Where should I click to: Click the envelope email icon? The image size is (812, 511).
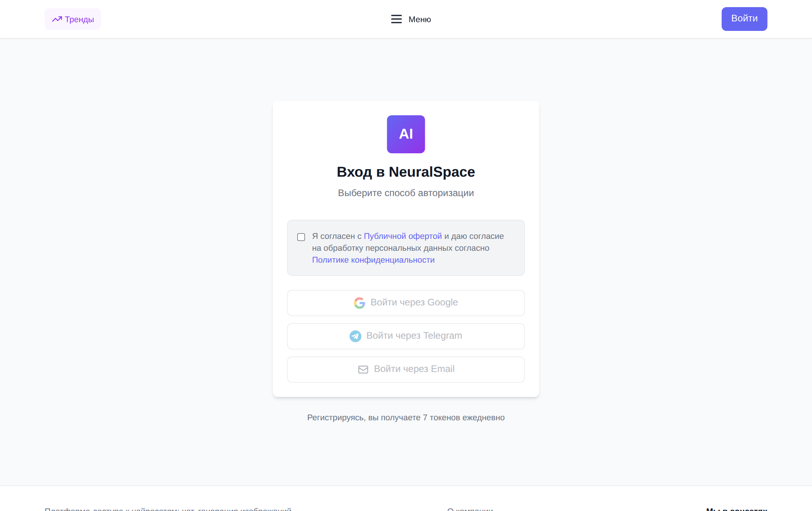click(363, 369)
